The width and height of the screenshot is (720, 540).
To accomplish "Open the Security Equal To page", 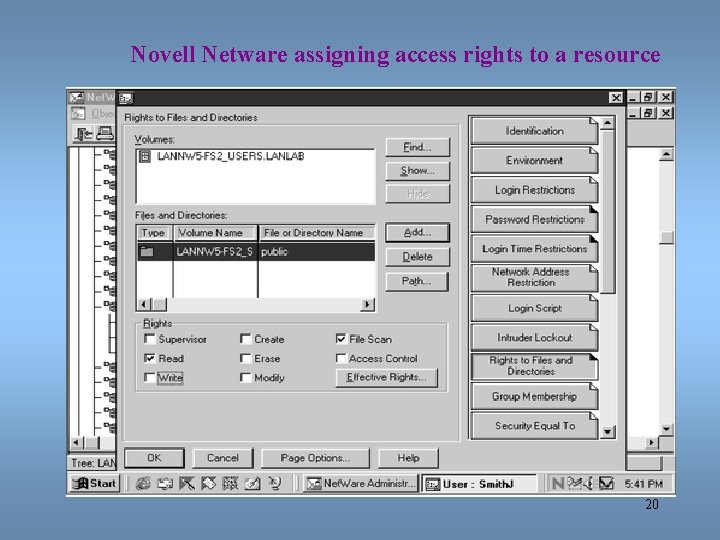I will click(x=534, y=426).
